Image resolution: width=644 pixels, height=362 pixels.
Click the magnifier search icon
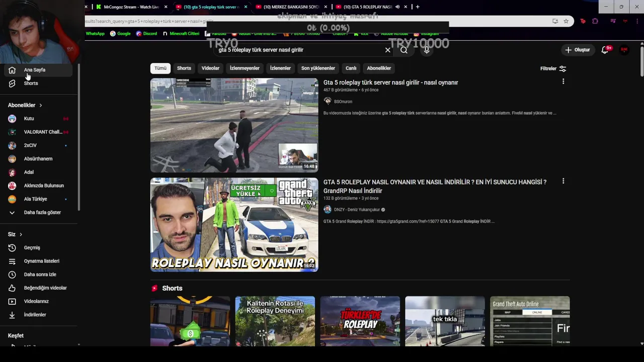404,50
